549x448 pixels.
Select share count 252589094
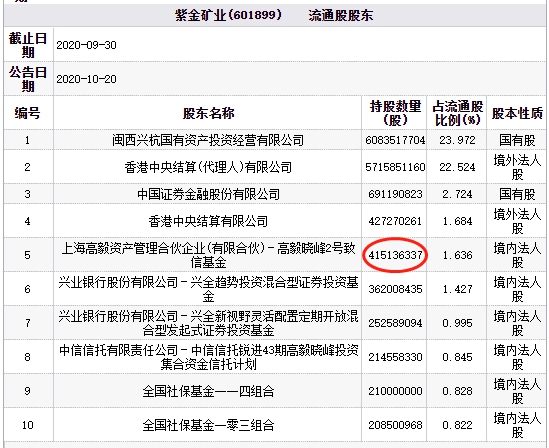point(395,323)
